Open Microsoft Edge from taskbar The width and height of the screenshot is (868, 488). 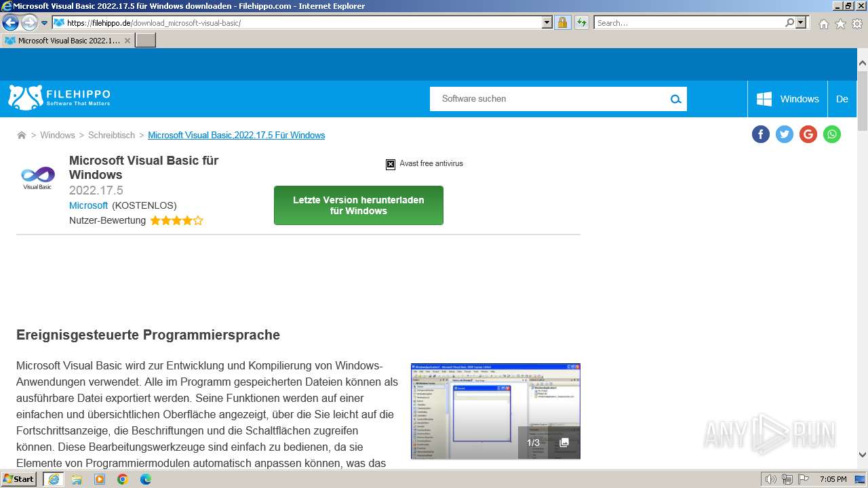(x=146, y=479)
